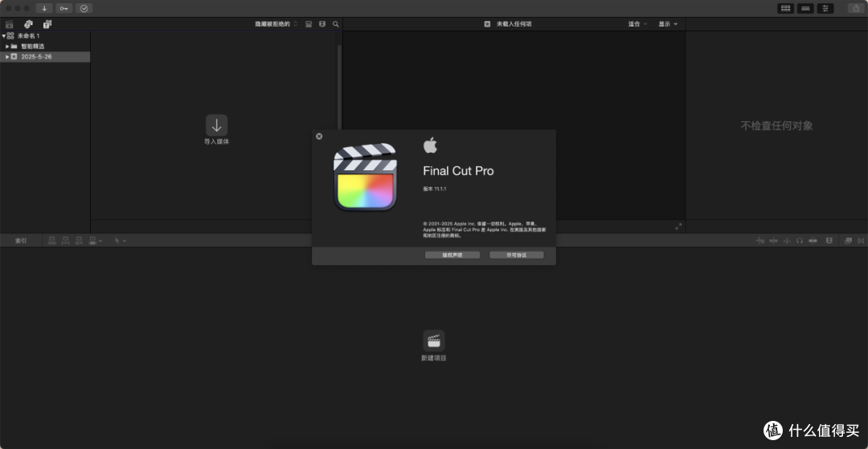
Task: Click the browser search magnifier icon
Action: point(335,24)
